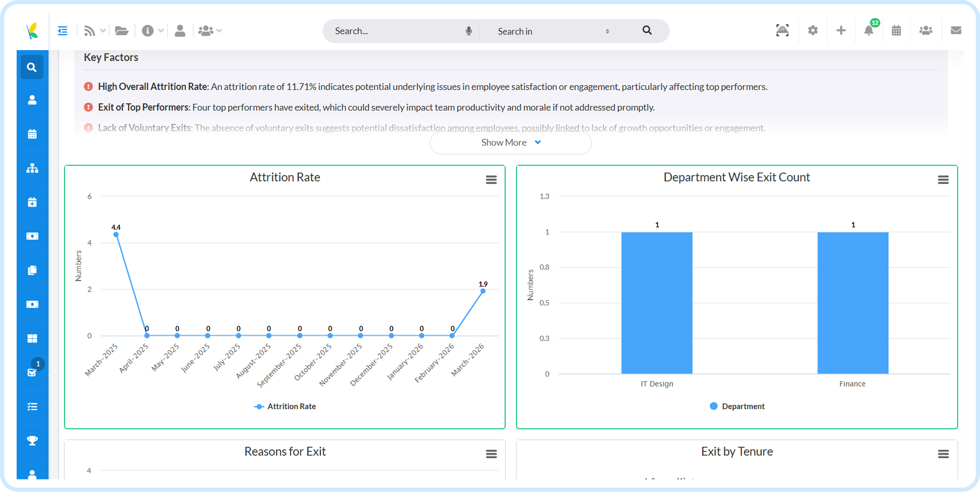Image resolution: width=980 pixels, height=492 pixels.
Task: Open the calendar icon in the header
Action: (896, 31)
